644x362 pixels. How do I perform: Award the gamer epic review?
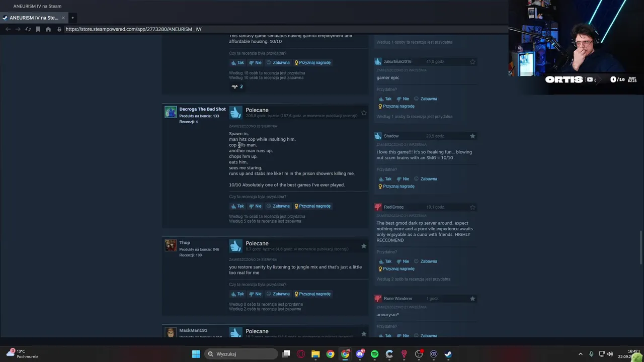point(396,106)
